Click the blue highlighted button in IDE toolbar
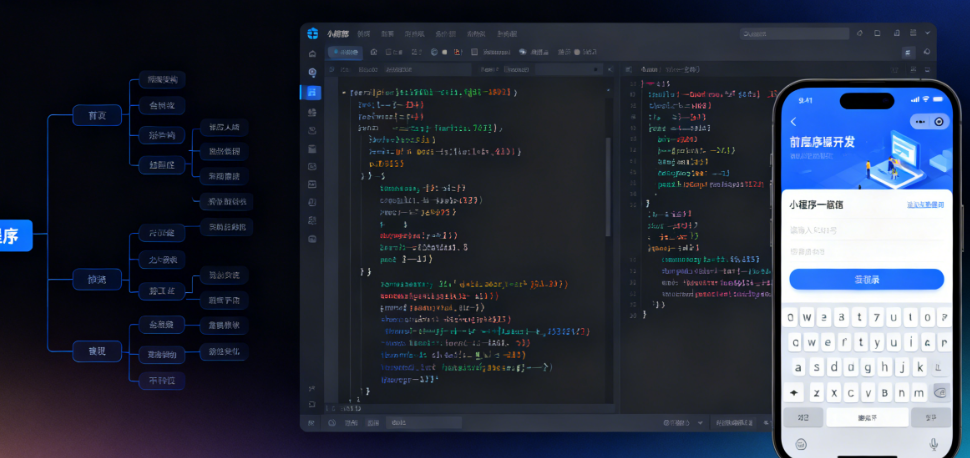The image size is (970, 458). tap(344, 52)
